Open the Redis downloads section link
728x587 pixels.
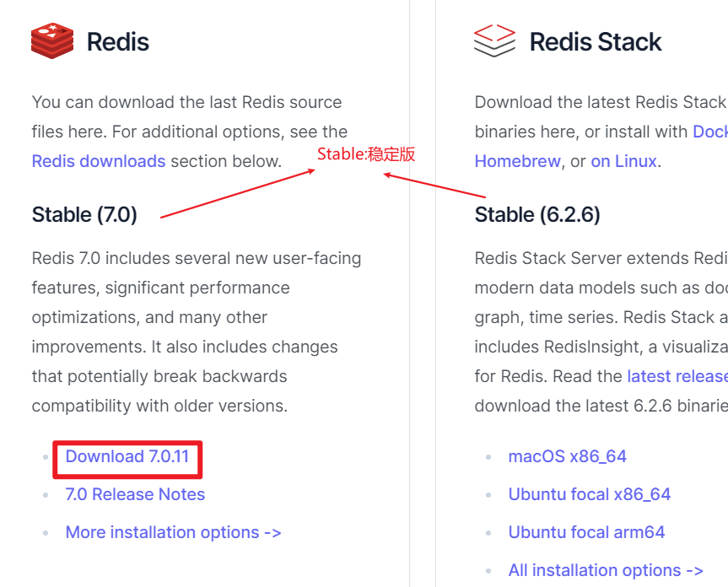click(x=99, y=161)
